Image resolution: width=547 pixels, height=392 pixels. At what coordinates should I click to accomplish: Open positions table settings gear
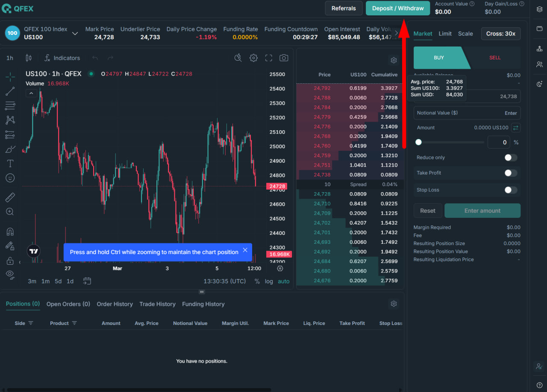[394, 304]
